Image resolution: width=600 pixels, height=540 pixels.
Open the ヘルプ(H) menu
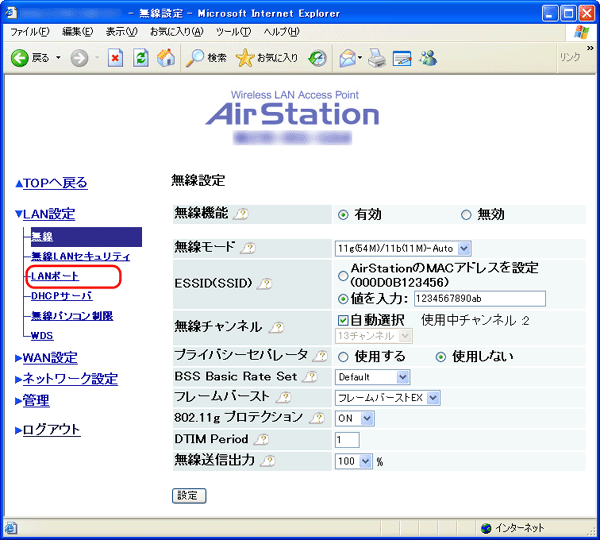tap(281, 32)
